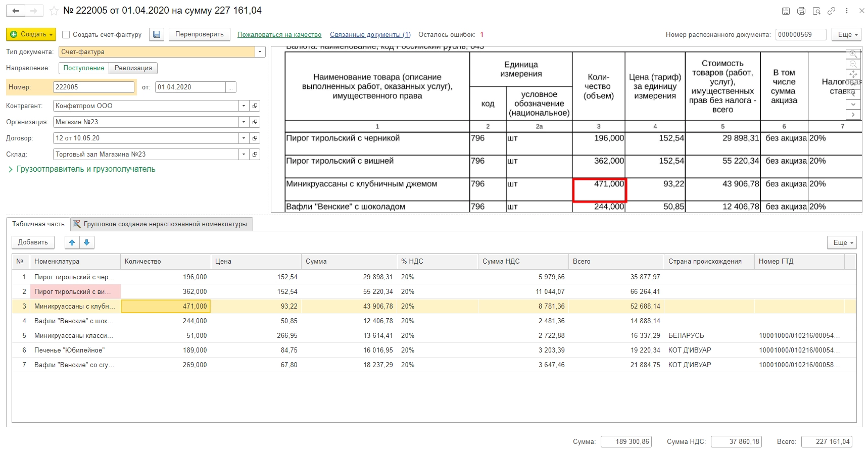Zoom out of the scanned invoice preview

[x=853, y=64]
